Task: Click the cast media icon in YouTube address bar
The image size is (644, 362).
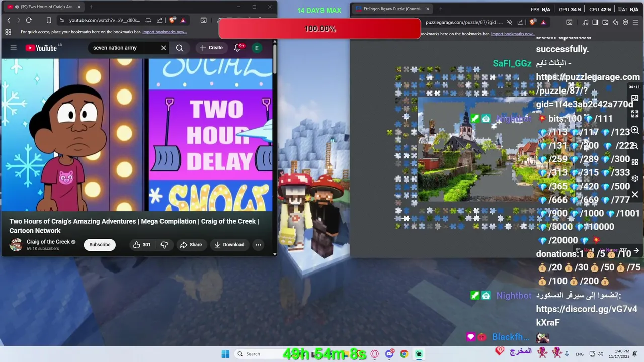Action: (x=148, y=20)
